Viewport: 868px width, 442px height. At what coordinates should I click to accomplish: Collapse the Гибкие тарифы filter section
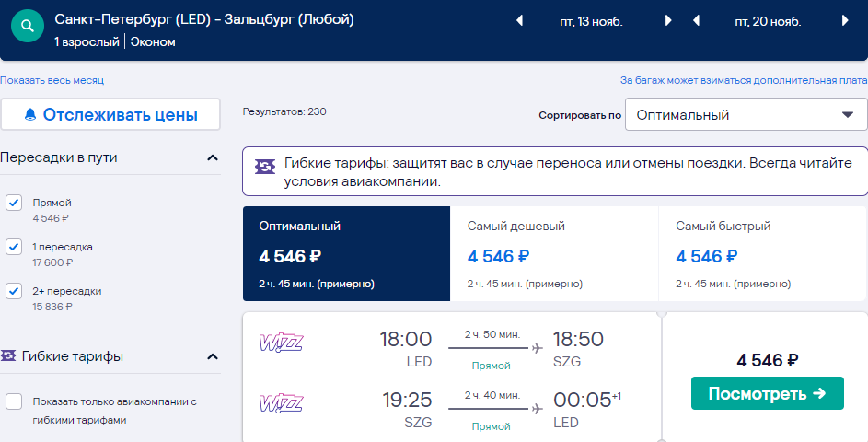coord(213,356)
